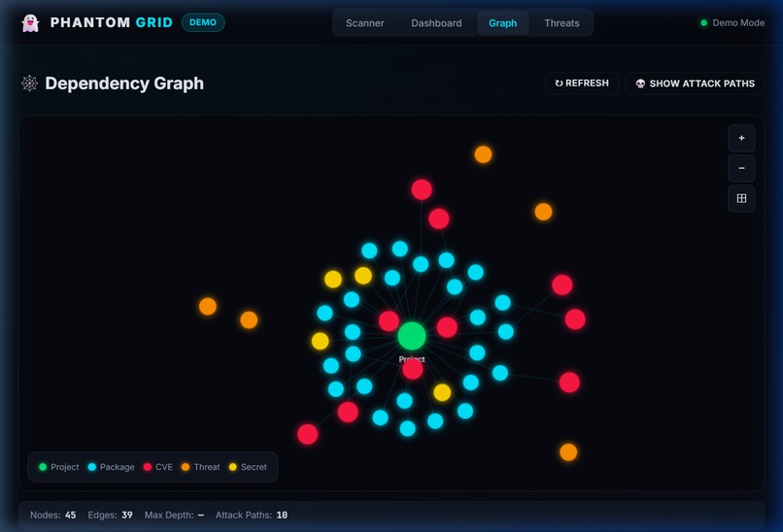Click the Project legend green dot
Screen dimensions: 783x532
pyautogui.click(x=43, y=467)
